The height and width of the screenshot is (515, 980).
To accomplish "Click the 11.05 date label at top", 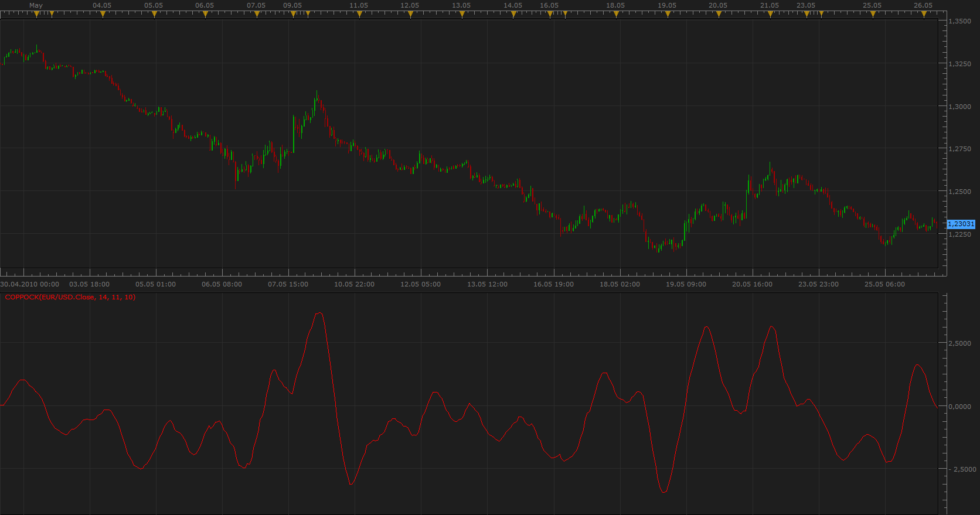I will (x=359, y=5).
